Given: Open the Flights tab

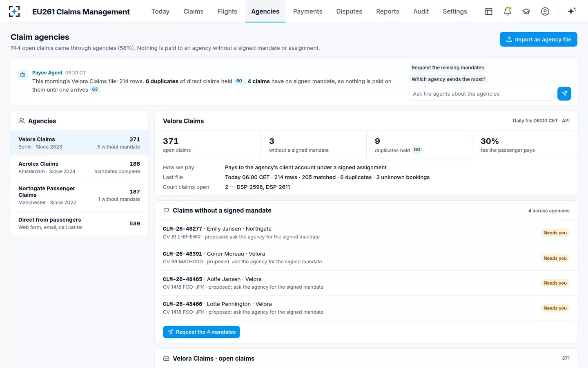Looking at the screenshot, I should [227, 11].
